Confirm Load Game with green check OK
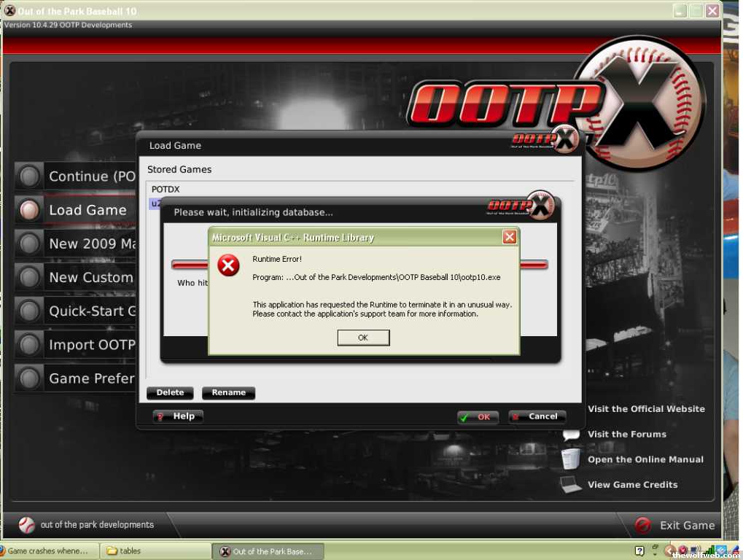This screenshot has width=743, height=560. [x=478, y=417]
